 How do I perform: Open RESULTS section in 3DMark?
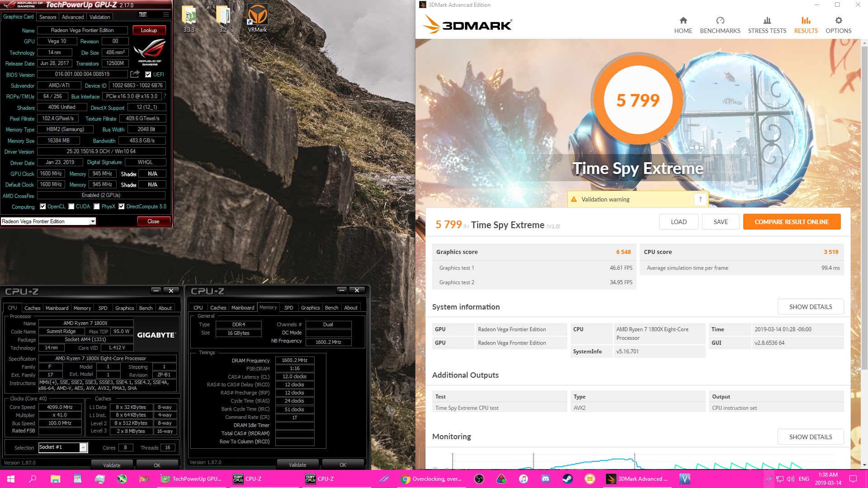point(806,25)
